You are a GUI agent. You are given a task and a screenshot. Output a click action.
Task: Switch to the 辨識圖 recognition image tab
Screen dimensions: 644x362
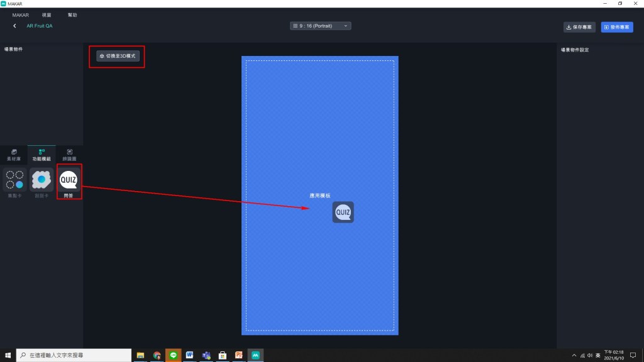[69, 155]
